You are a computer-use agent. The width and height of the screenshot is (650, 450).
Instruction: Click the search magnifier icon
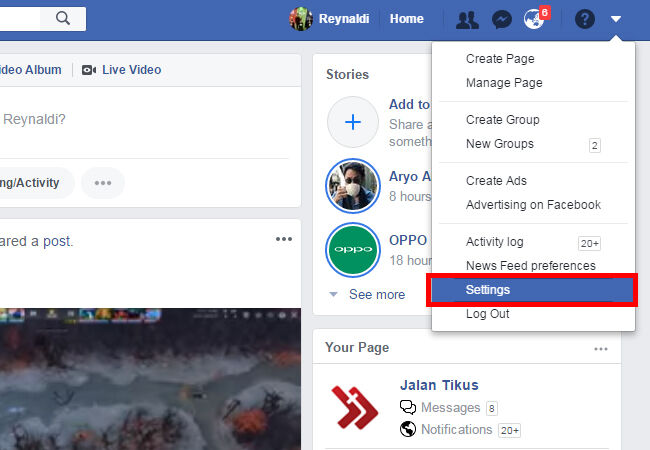63,18
